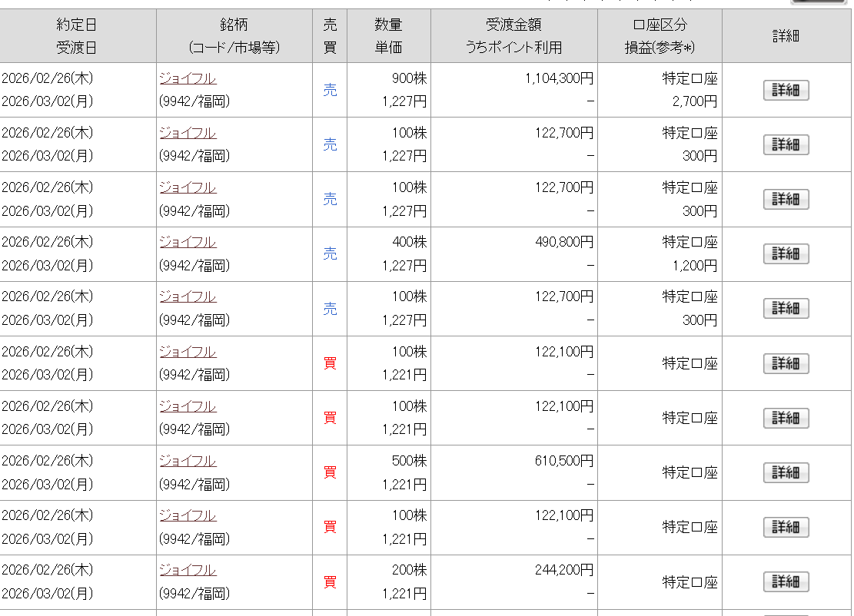Viewport: 854px width, 616px height.
Task: View 詳細 for the 200株 buy trade
Action: (x=786, y=581)
